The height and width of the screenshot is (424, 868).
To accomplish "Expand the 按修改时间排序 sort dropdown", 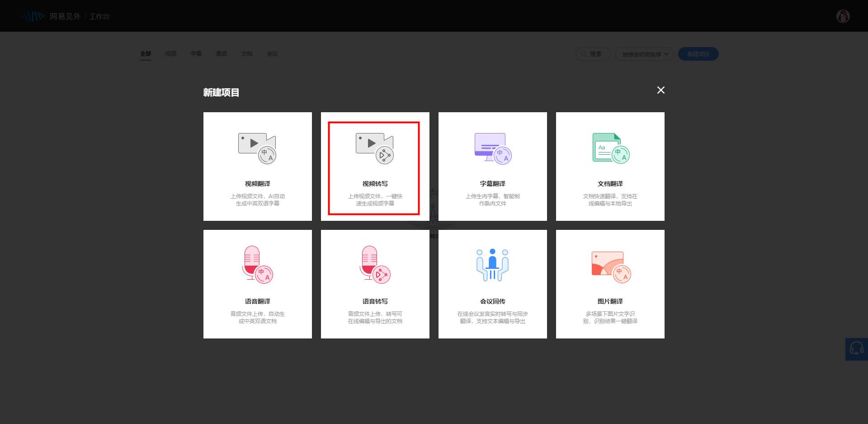I will click(x=644, y=54).
